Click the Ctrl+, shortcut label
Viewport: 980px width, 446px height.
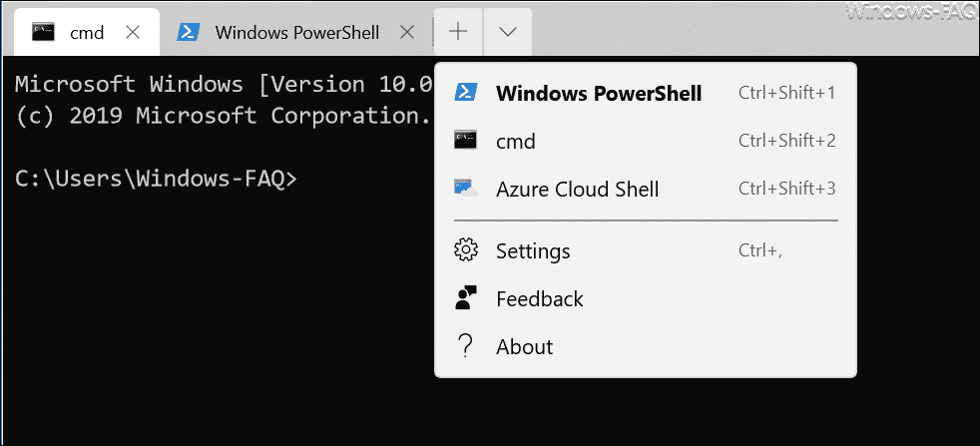point(760,251)
